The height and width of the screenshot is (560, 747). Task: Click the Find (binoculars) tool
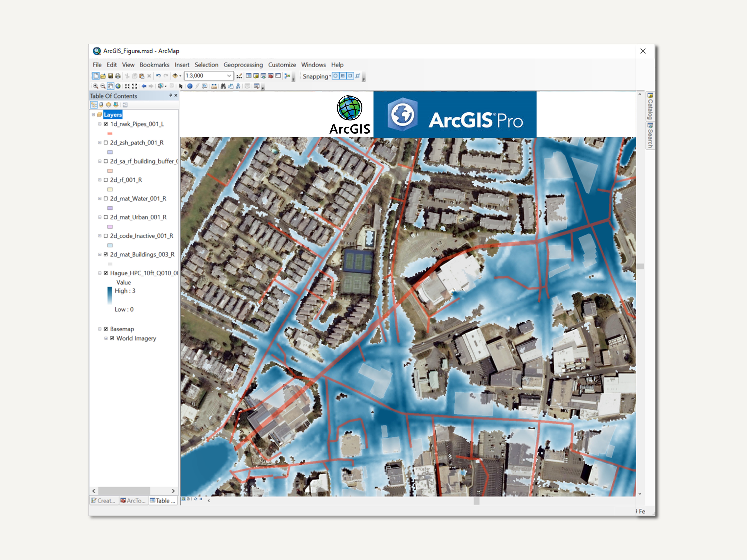coord(223,87)
